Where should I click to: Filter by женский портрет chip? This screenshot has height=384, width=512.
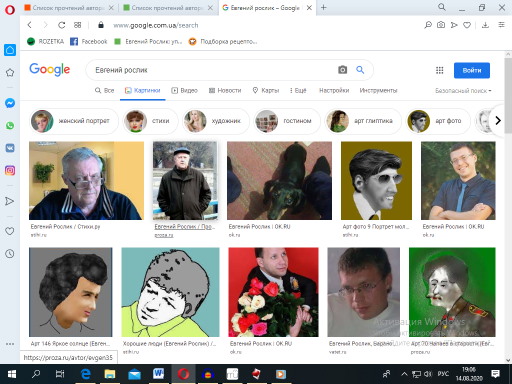[74, 121]
